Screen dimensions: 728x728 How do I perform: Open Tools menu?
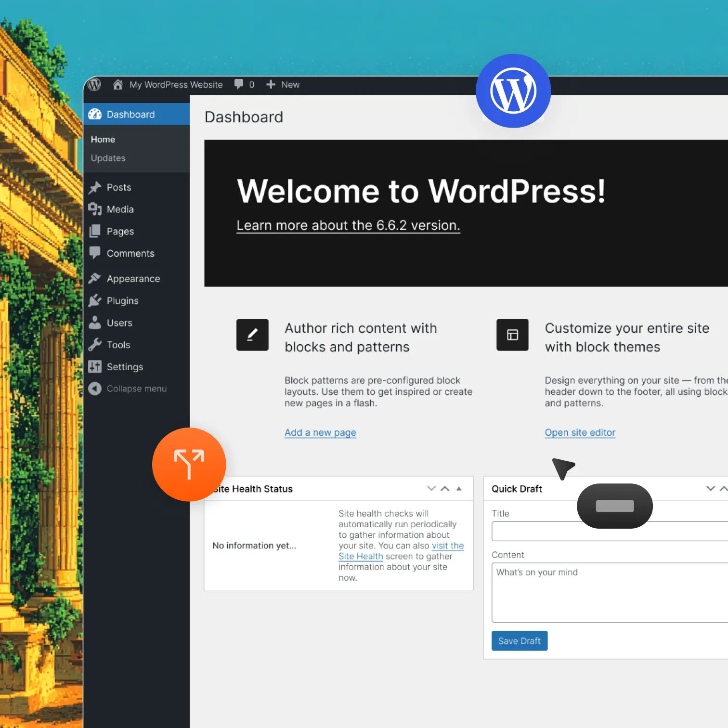118,345
